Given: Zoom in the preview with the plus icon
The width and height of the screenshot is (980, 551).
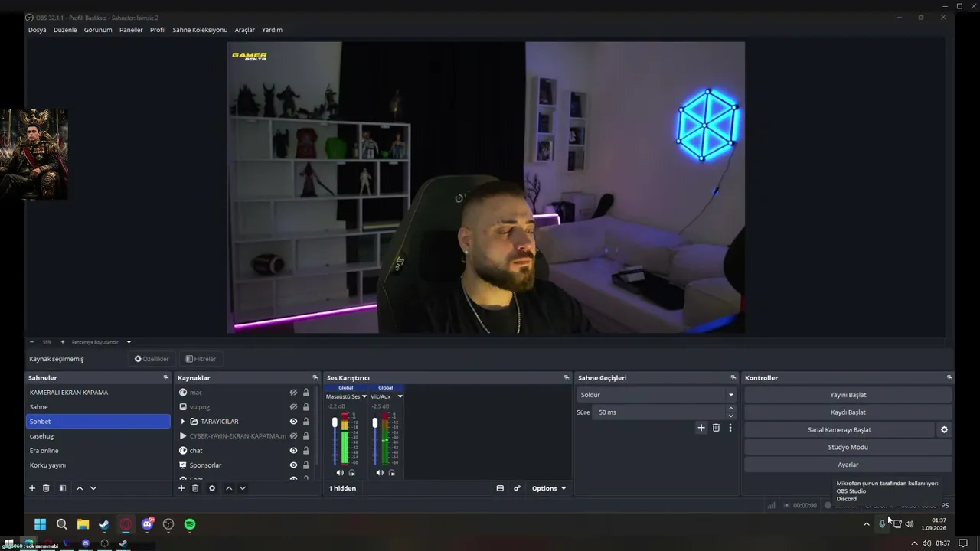Looking at the screenshot, I should click(x=63, y=342).
